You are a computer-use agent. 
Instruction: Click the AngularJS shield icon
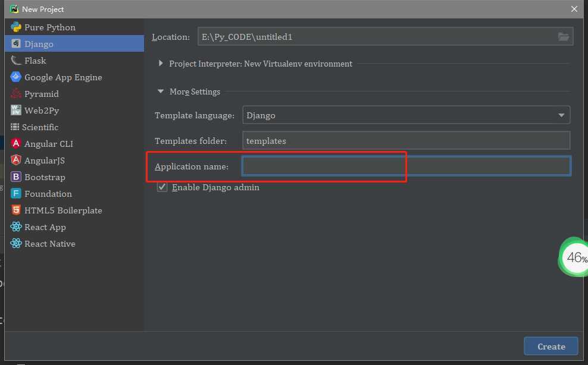[15, 160]
